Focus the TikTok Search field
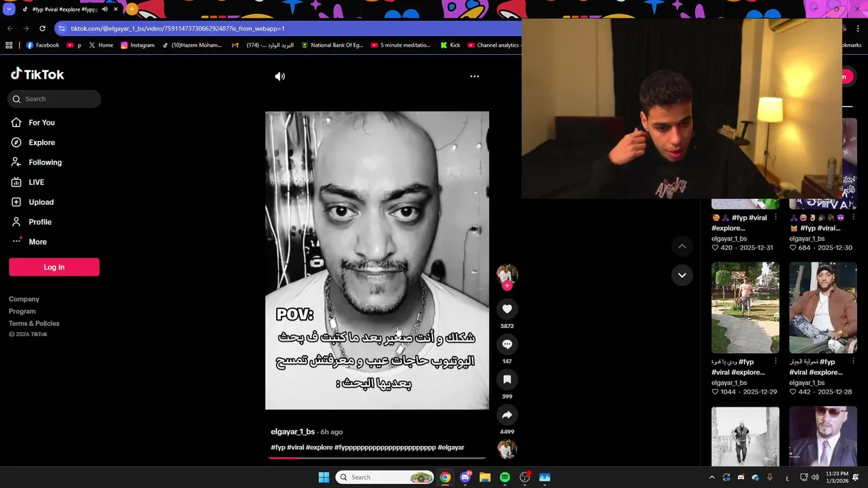The image size is (868, 488). [x=54, y=99]
